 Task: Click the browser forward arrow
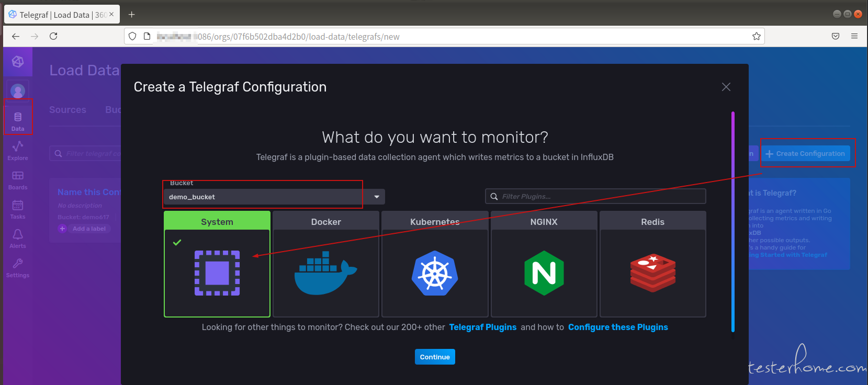(35, 36)
